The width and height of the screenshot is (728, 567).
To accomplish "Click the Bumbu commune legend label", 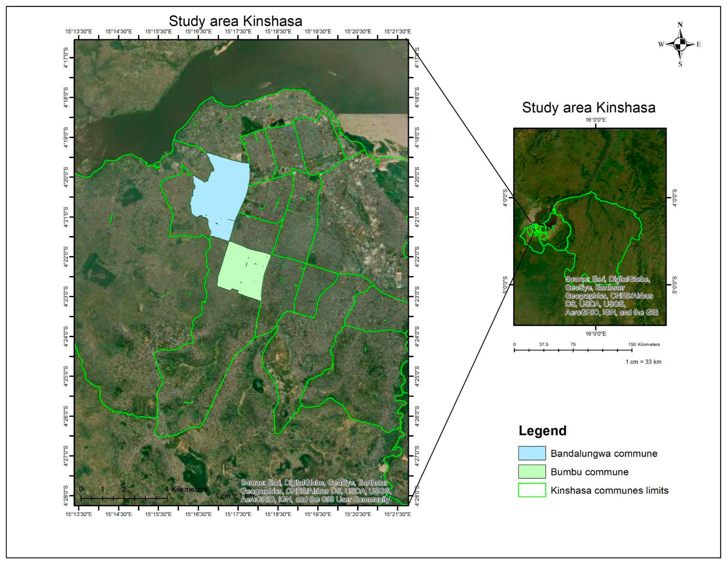I will [x=589, y=472].
